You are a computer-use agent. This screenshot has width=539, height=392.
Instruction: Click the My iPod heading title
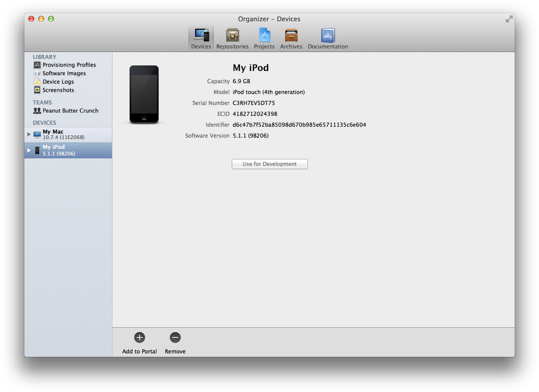pyautogui.click(x=251, y=68)
